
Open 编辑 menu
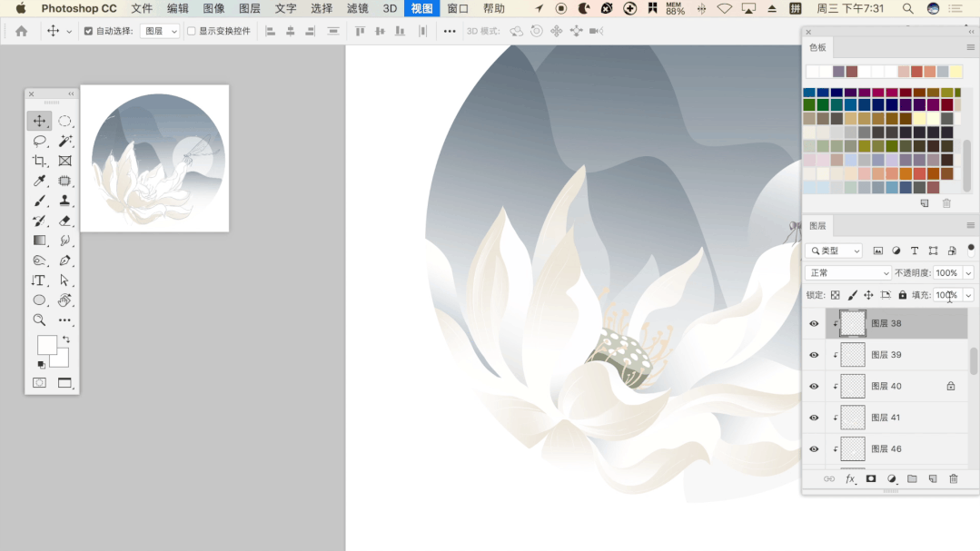point(177,8)
